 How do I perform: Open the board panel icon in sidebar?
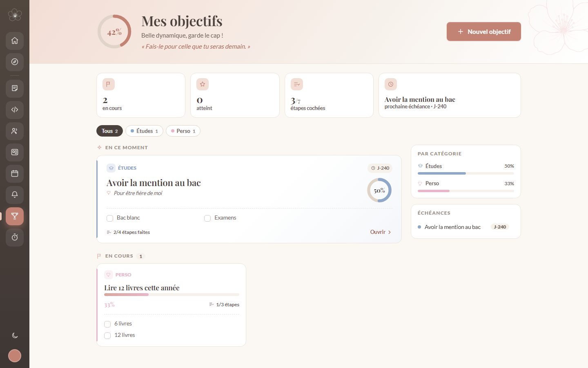[x=15, y=152]
